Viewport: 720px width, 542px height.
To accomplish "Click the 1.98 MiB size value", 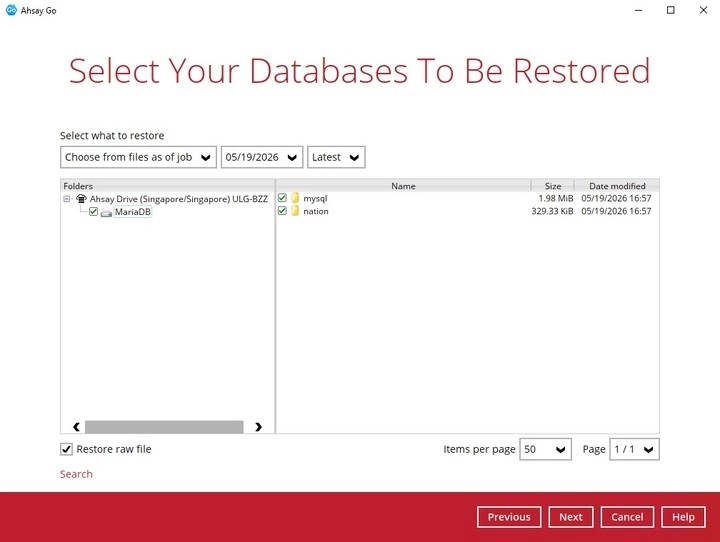I will point(556,198).
